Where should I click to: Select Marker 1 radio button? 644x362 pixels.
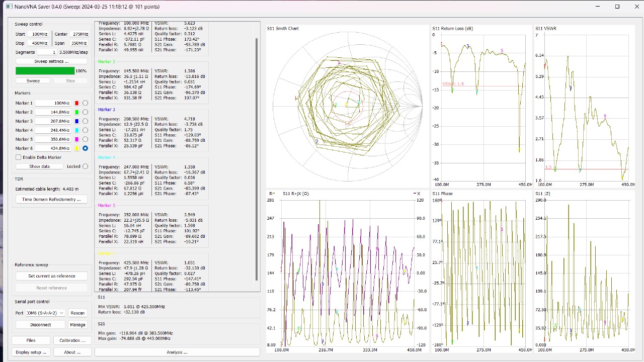[86, 103]
